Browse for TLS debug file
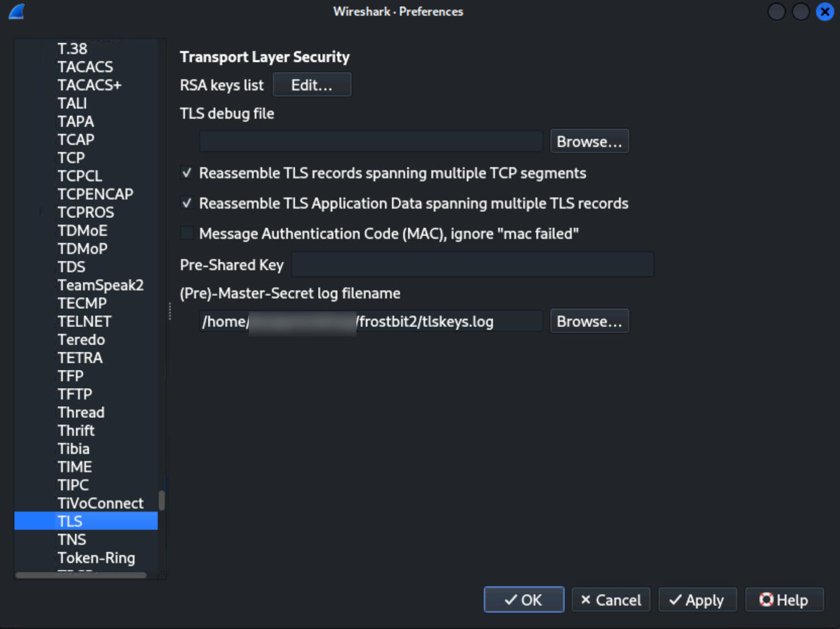The width and height of the screenshot is (840, 629). pos(589,142)
